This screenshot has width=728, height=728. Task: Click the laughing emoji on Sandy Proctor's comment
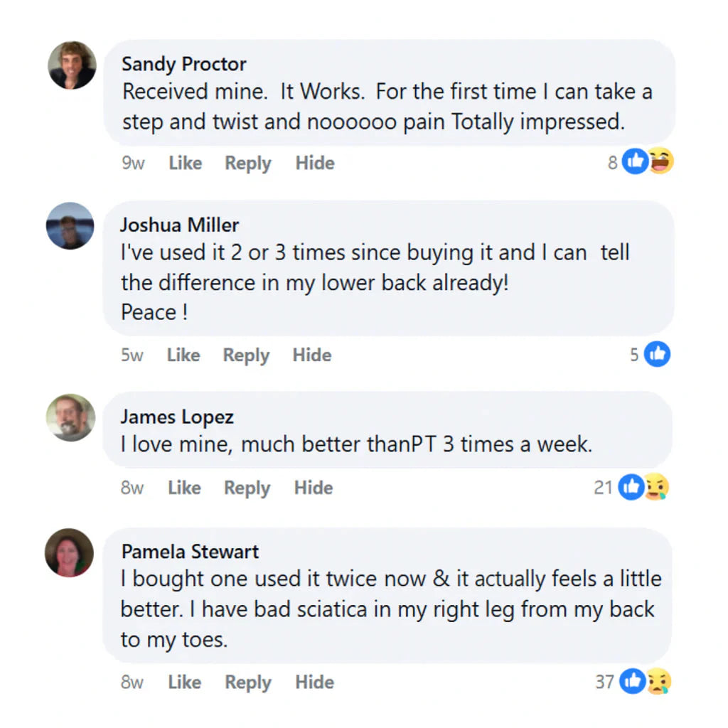661,163
